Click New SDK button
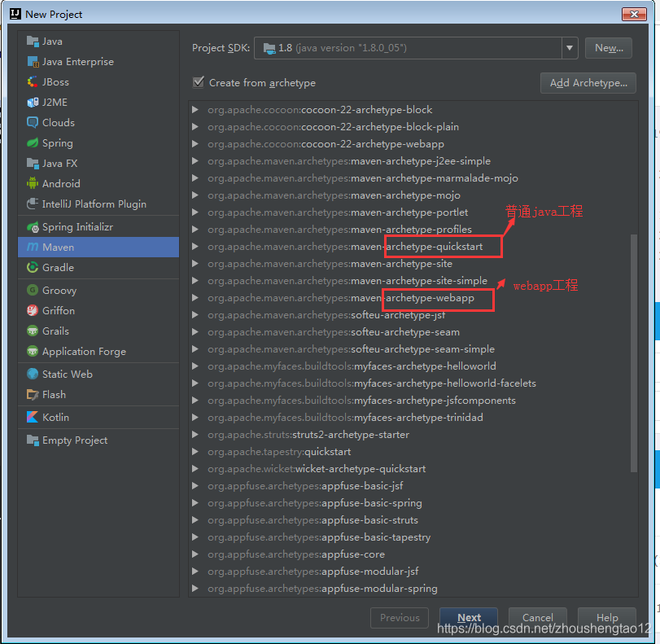This screenshot has height=644, width=660. point(609,48)
